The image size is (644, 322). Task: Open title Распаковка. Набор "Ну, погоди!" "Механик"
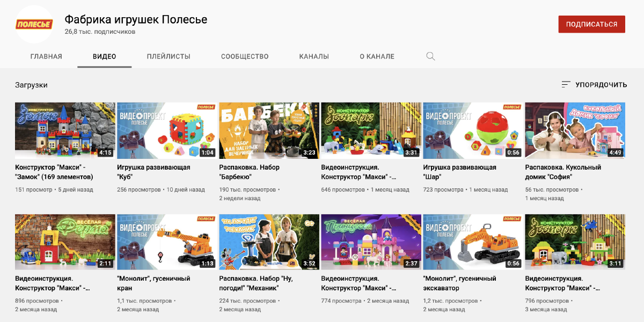tap(257, 283)
